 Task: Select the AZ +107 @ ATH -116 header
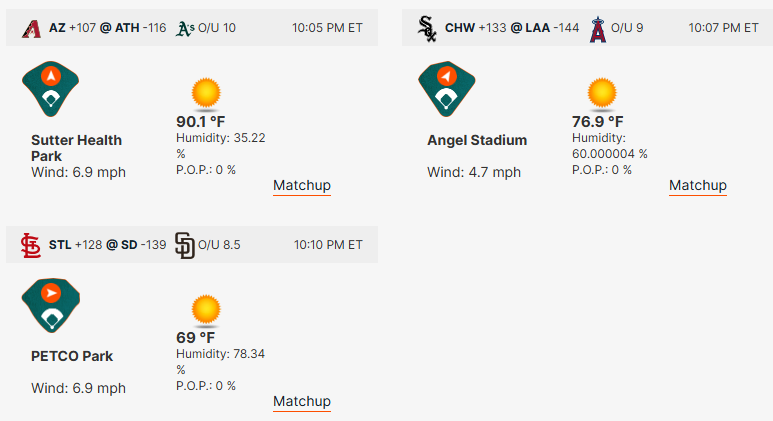point(107,28)
